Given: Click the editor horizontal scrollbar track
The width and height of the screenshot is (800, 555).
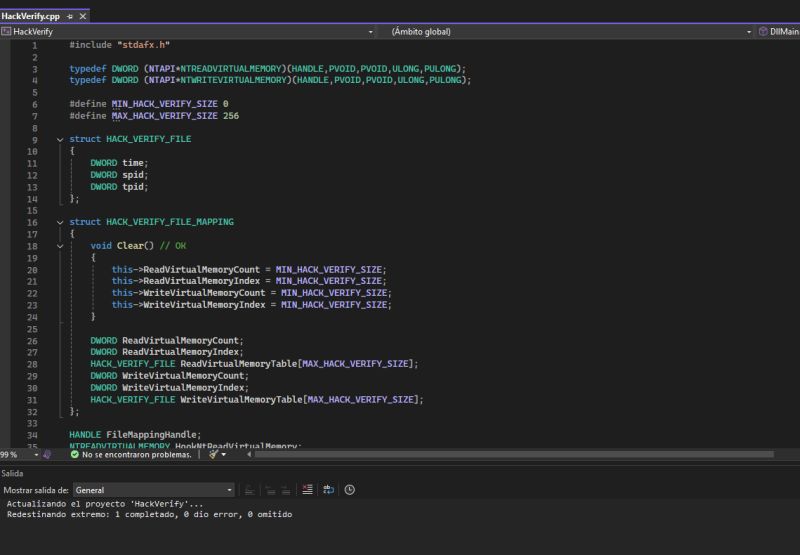Looking at the screenshot, I should (x=514, y=455).
